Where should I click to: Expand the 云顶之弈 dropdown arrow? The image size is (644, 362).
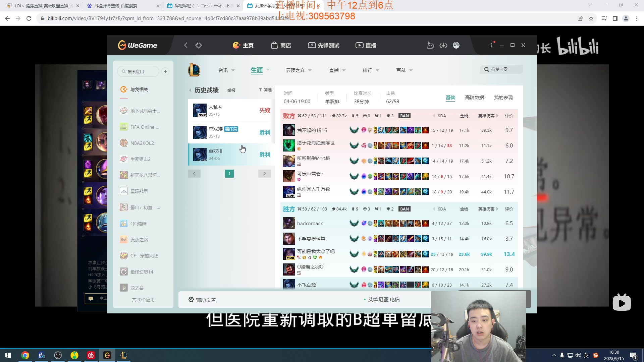pyautogui.click(x=310, y=70)
